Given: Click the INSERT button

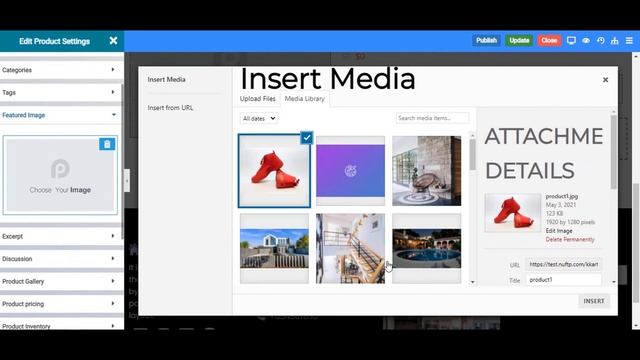Looking at the screenshot, I should click(x=593, y=301).
